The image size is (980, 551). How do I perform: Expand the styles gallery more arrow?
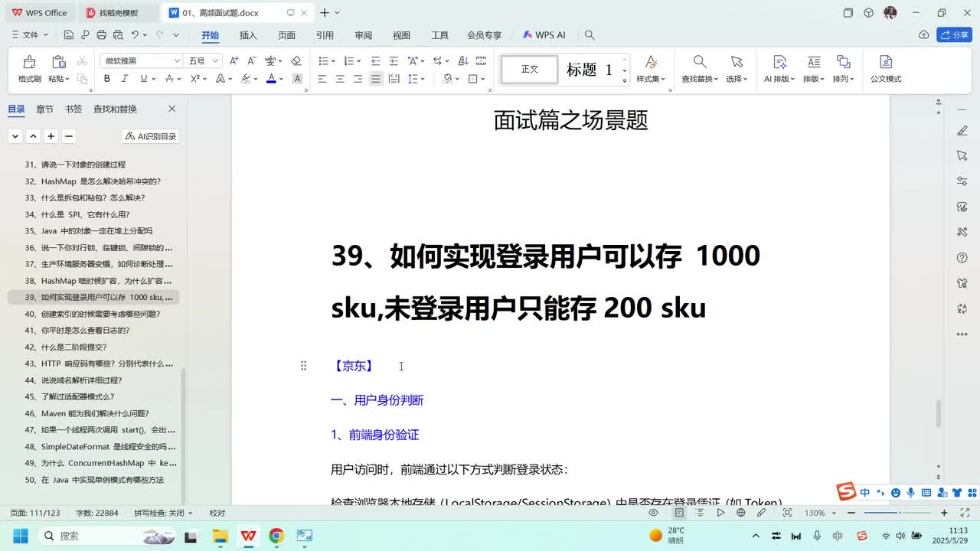tap(625, 80)
